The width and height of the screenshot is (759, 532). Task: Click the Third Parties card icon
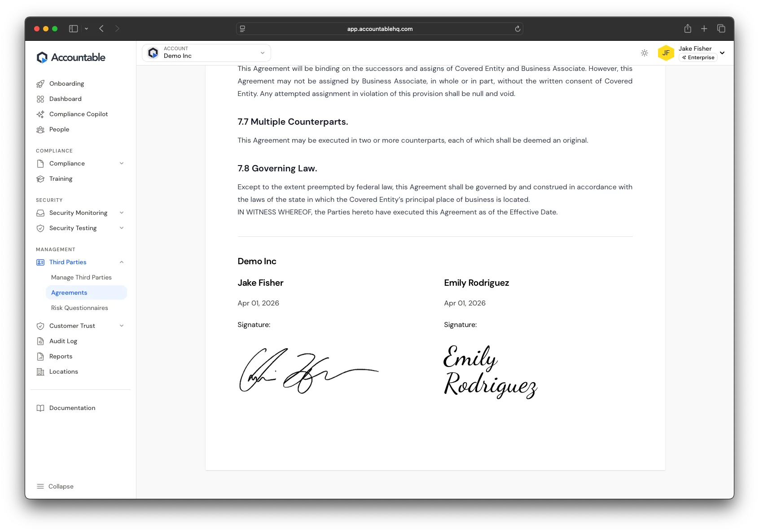(40, 262)
